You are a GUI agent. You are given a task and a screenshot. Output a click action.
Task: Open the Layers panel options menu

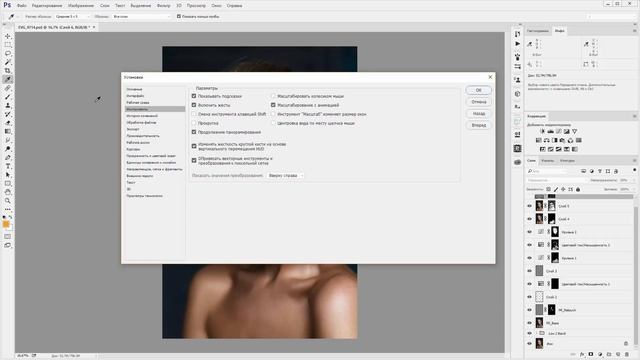(x=634, y=160)
